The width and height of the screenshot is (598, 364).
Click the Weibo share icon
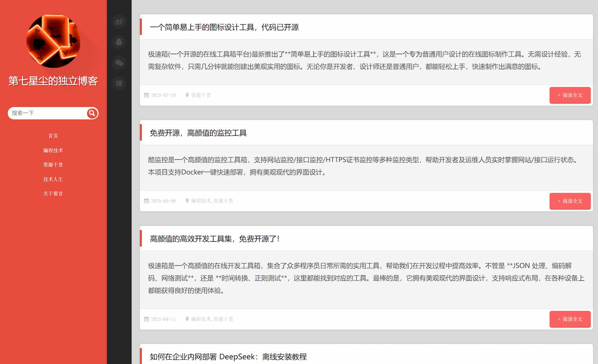click(x=119, y=22)
